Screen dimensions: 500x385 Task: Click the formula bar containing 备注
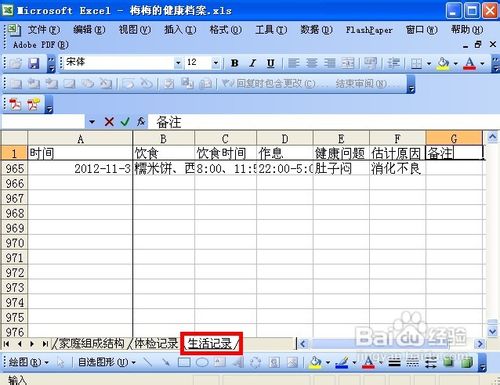point(323,122)
